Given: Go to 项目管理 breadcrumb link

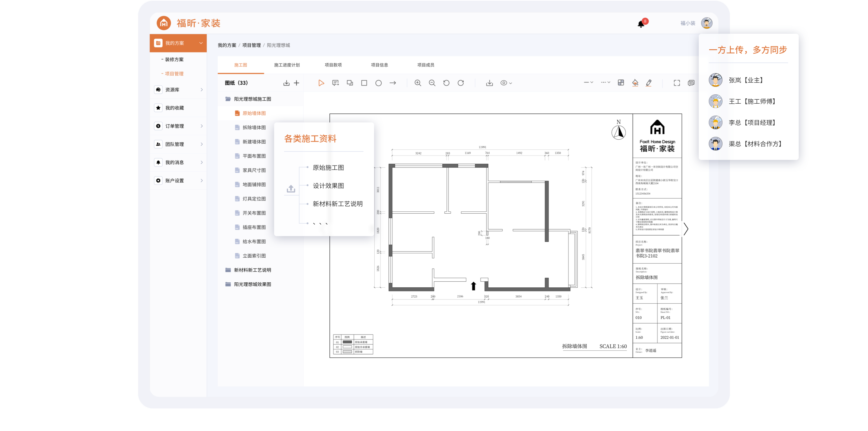Looking at the screenshot, I should [x=251, y=45].
